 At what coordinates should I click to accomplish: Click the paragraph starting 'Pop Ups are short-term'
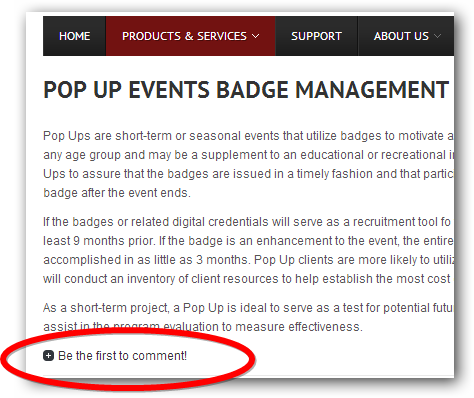pyautogui.click(x=248, y=164)
